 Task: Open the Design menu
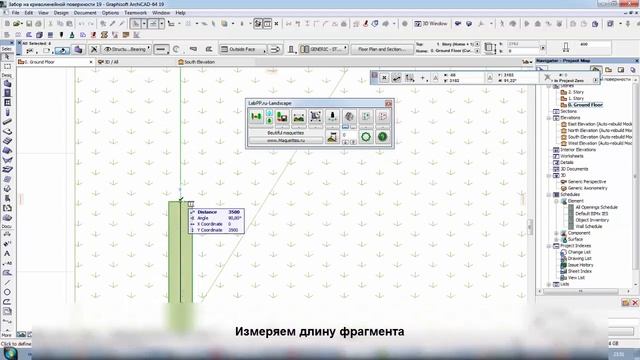61,13
